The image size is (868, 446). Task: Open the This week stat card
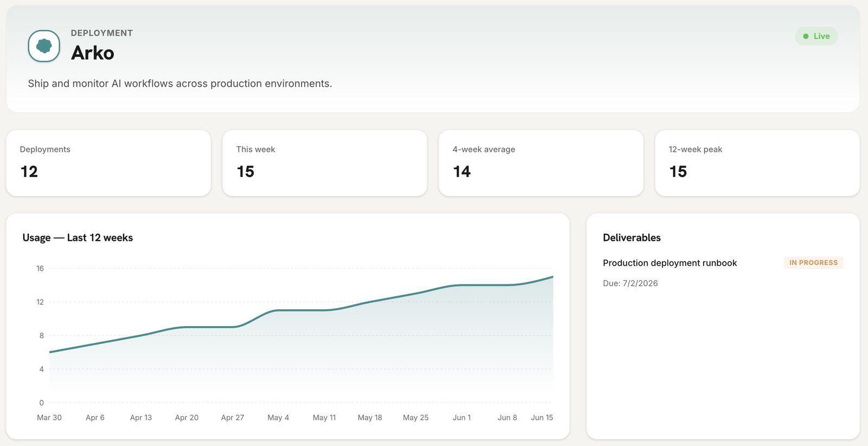(x=324, y=163)
